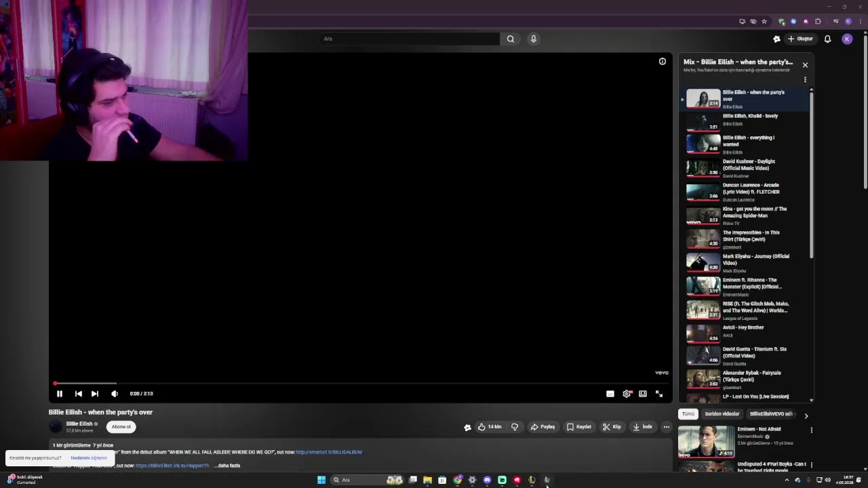Close the Mix playlist panel
This screenshot has height=488, width=868.
tap(805, 65)
